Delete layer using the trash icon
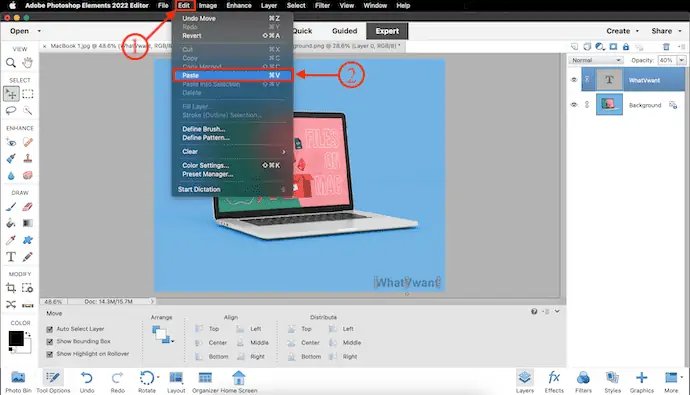Image resolution: width=690 pixels, height=395 pixels. (x=666, y=46)
